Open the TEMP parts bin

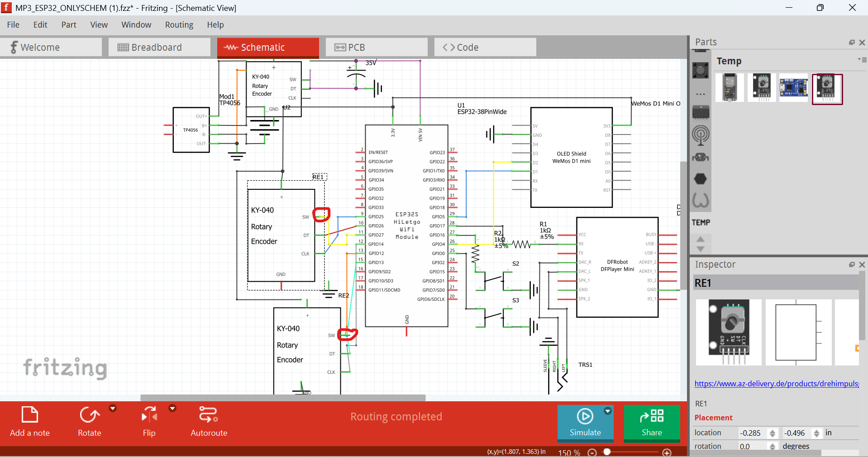coord(701,222)
